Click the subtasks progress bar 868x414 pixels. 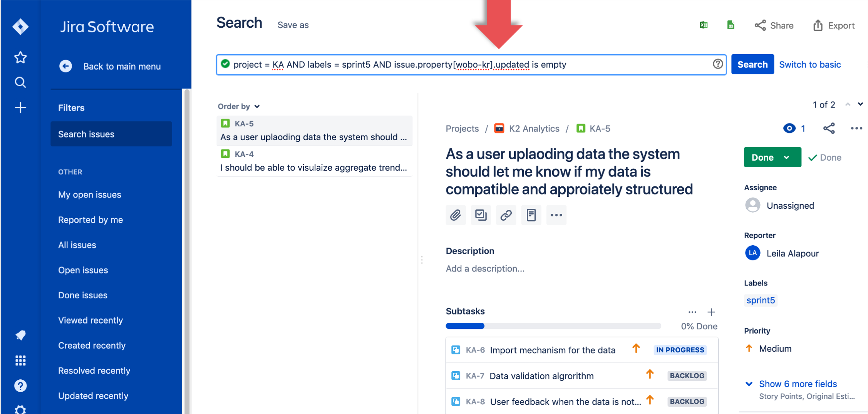click(x=553, y=326)
